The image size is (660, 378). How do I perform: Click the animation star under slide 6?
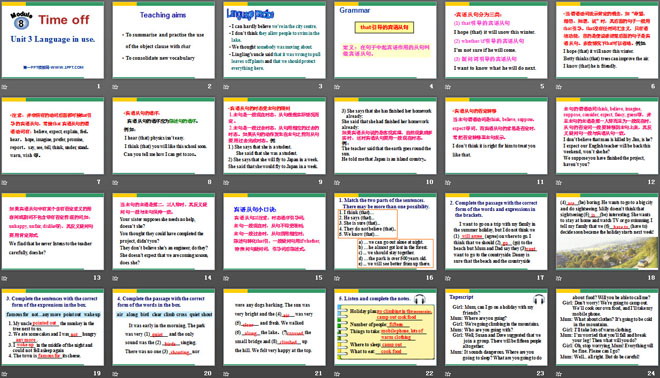[x=559, y=87]
